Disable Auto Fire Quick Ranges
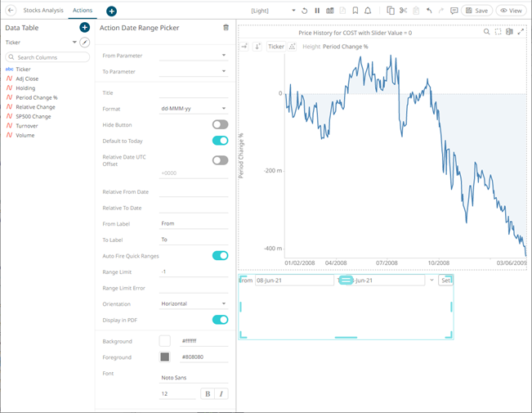Image resolution: width=532 pixels, height=413 pixels. pyautogui.click(x=220, y=255)
